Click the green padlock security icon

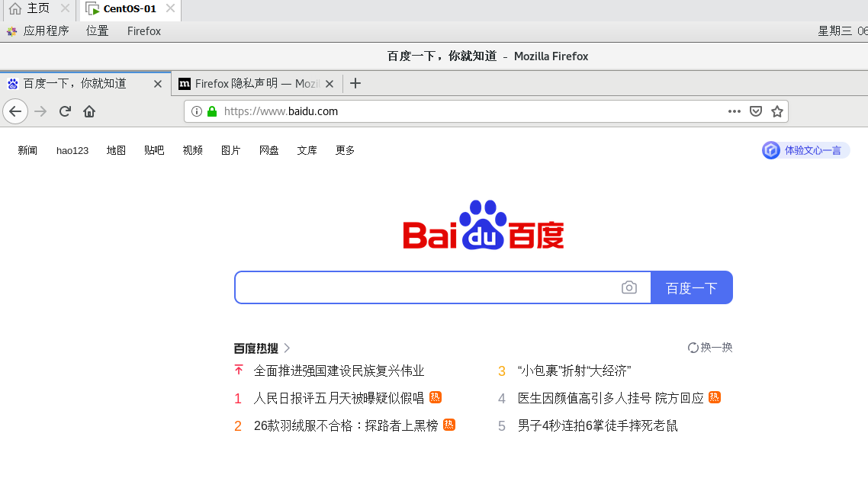pyautogui.click(x=212, y=111)
